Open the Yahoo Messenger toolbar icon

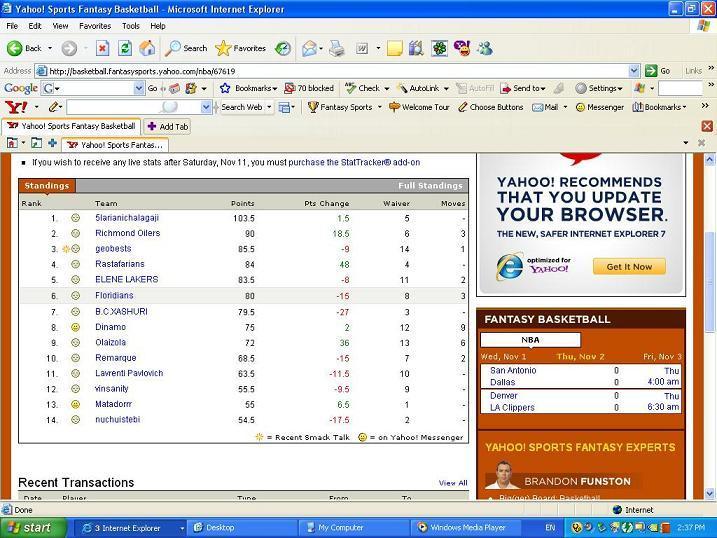(x=462, y=48)
